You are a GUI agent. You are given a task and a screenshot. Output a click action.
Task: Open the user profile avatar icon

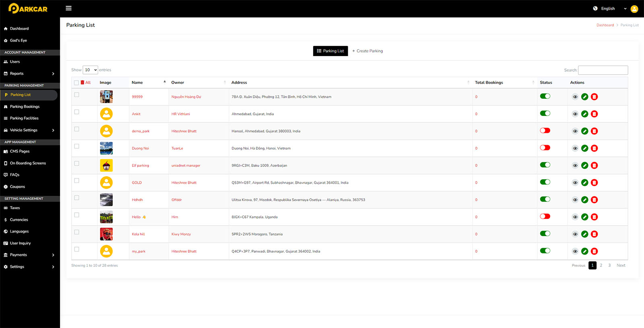(x=634, y=8)
